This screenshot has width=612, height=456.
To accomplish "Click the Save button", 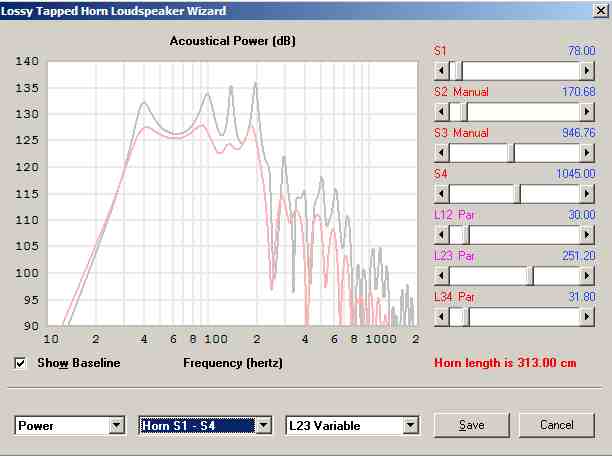I will click(x=472, y=425).
